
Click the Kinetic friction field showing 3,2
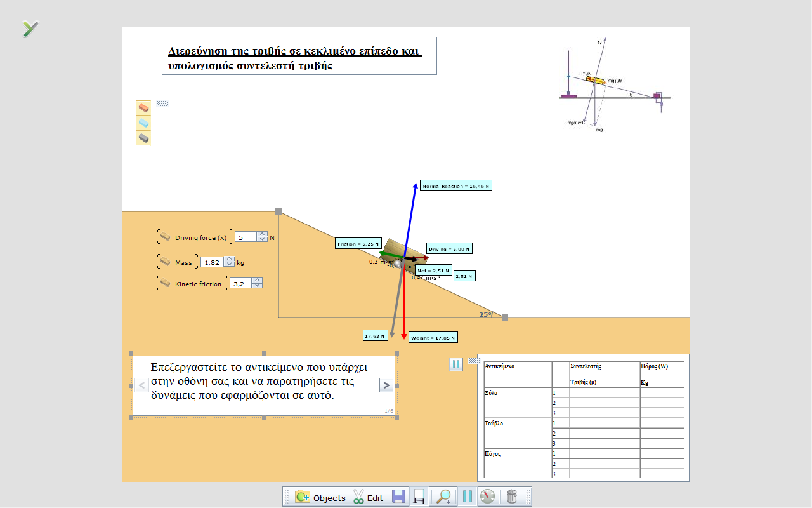(x=240, y=283)
